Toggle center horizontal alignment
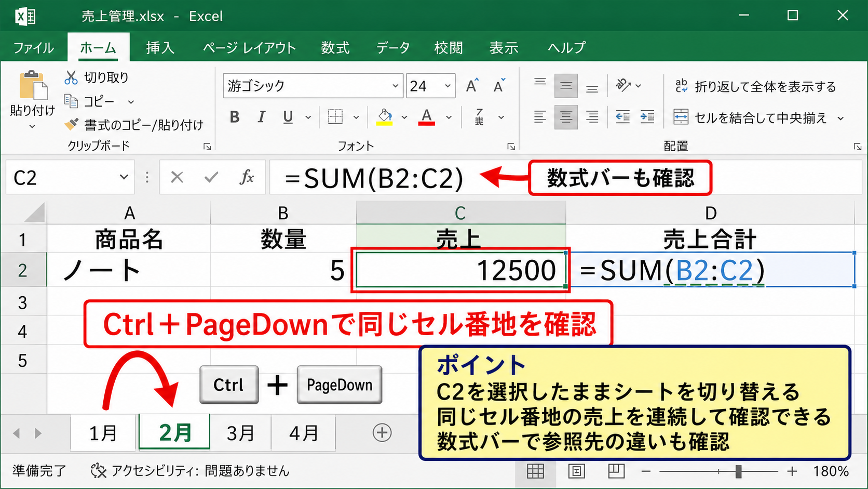Image resolution: width=868 pixels, height=489 pixels. (x=566, y=117)
